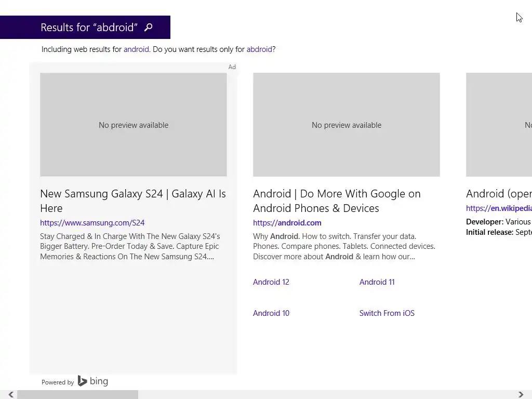Image resolution: width=532 pixels, height=399 pixels.
Task: Click the Bing logo in footer
Action: pos(93,381)
